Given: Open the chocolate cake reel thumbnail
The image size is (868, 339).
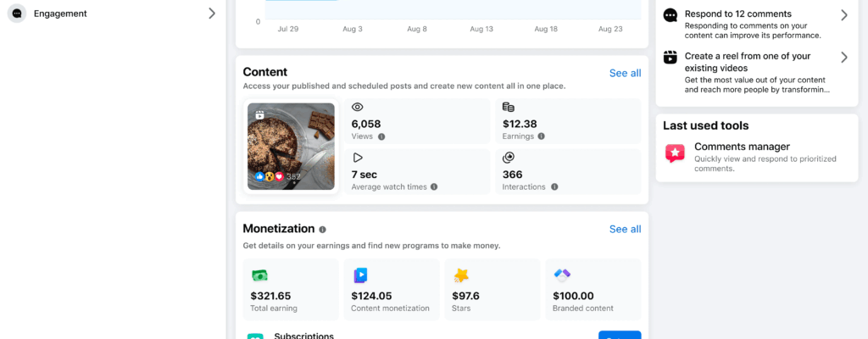Looking at the screenshot, I should (291, 146).
